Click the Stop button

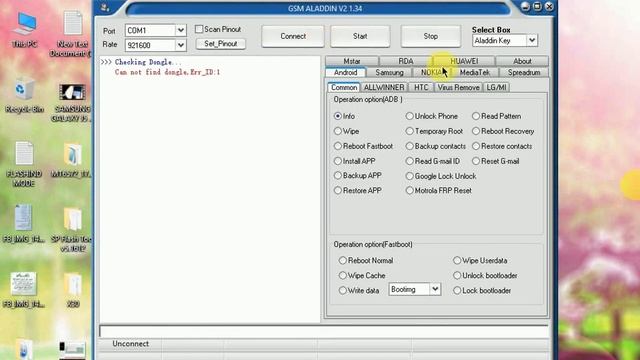tap(431, 36)
